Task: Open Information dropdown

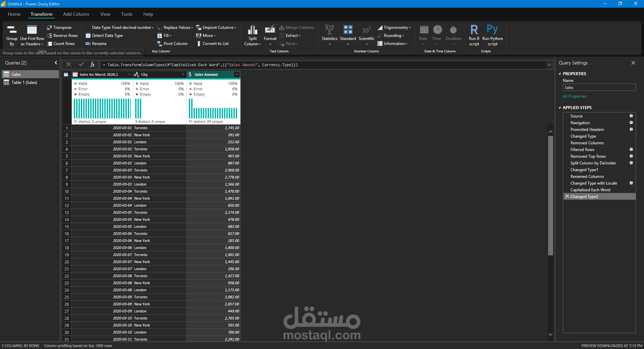Action: point(393,44)
